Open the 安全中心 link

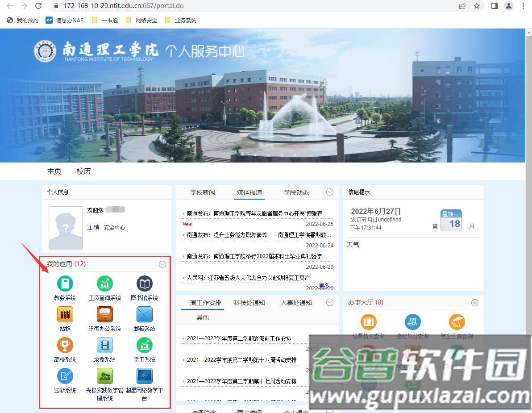pyautogui.click(x=114, y=227)
